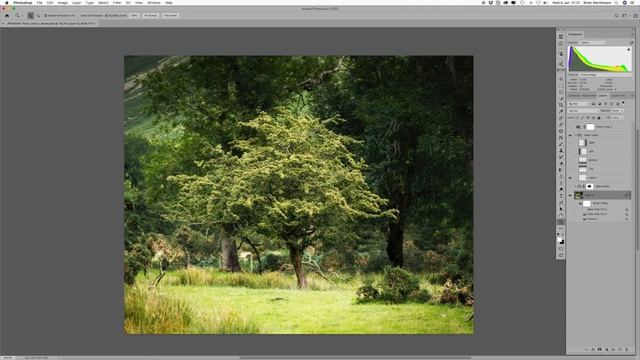This screenshot has width=640, height=360.
Task: Hide the Layer 1 layer
Action: point(570,178)
